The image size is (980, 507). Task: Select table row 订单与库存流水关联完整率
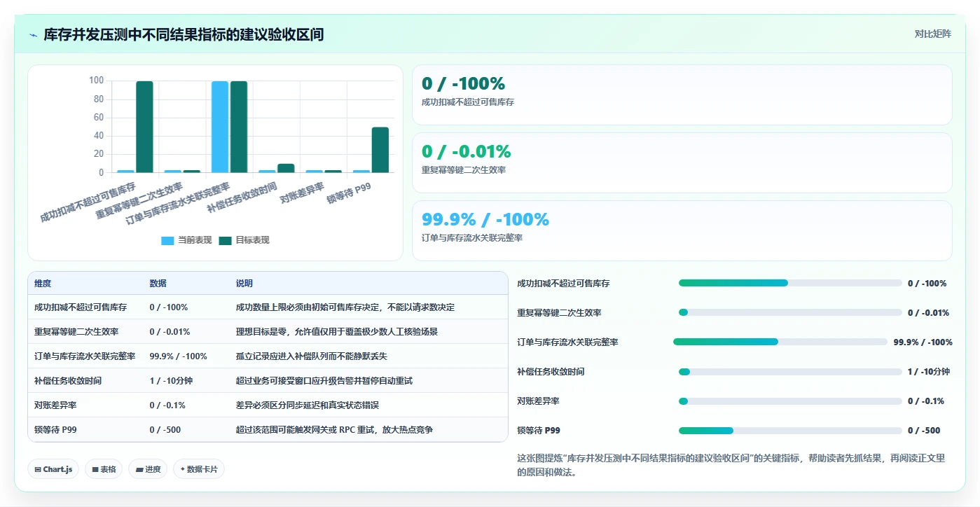click(x=268, y=356)
